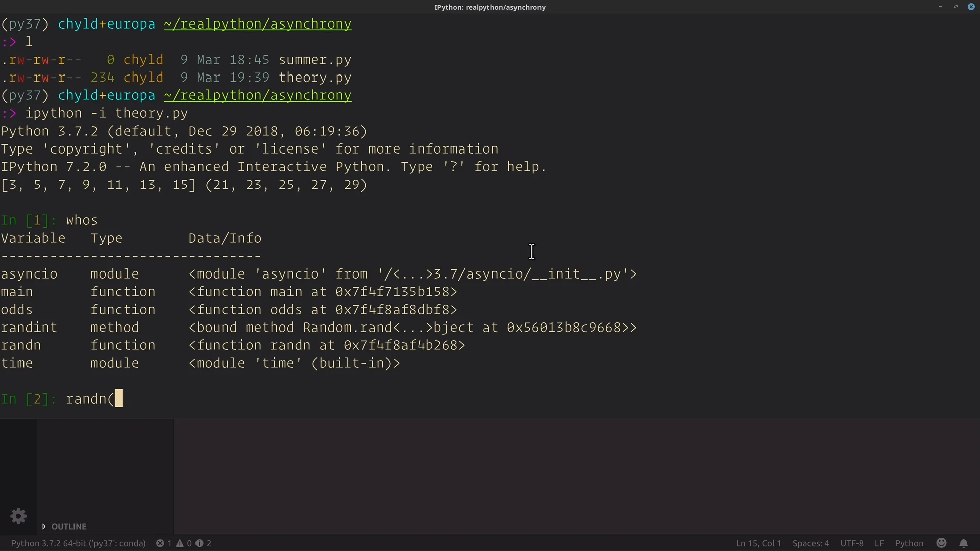980x551 pixels.
Task: Select the Python 3.7.2 interpreter status item
Action: tap(78, 543)
